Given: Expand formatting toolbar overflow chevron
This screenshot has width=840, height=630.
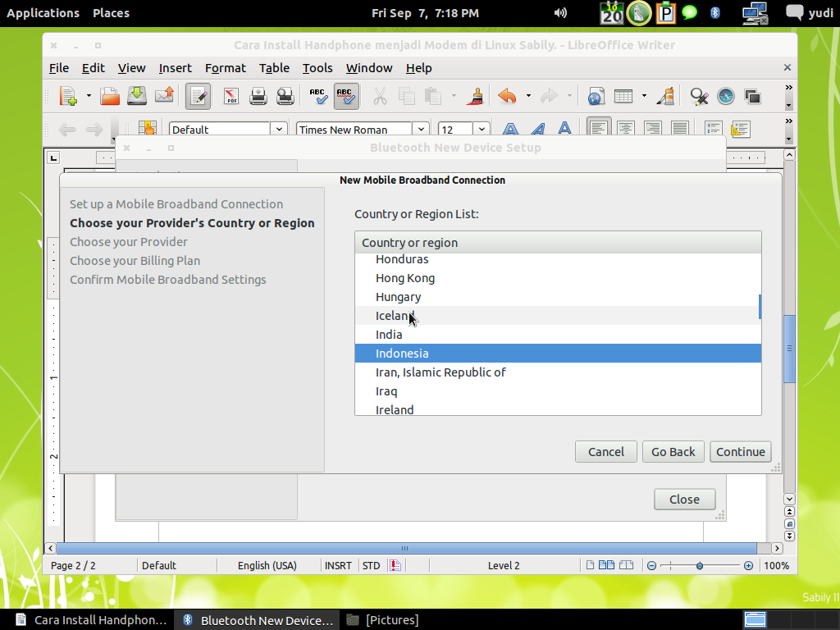Looking at the screenshot, I should pyautogui.click(x=788, y=121).
